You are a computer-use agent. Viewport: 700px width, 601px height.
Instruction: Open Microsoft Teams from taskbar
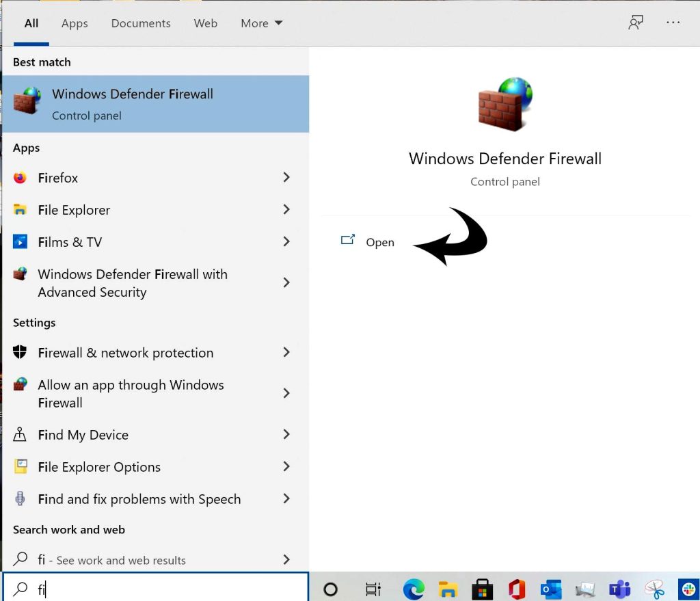tap(619, 589)
